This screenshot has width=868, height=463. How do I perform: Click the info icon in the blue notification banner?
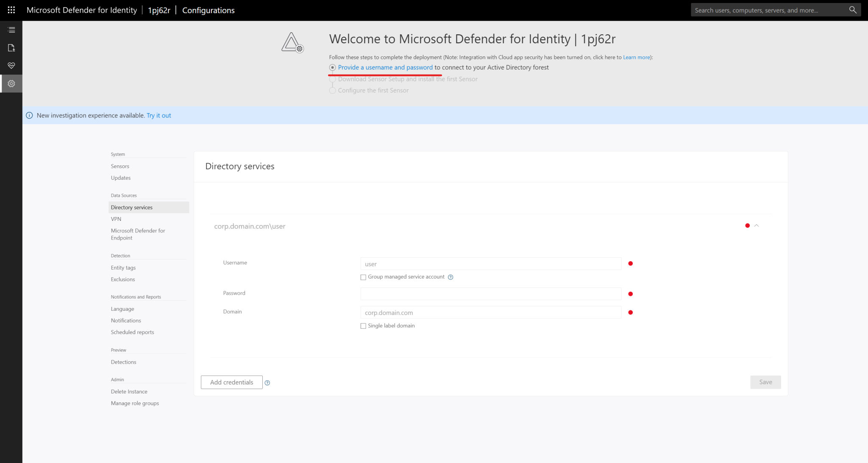[29, 115]
